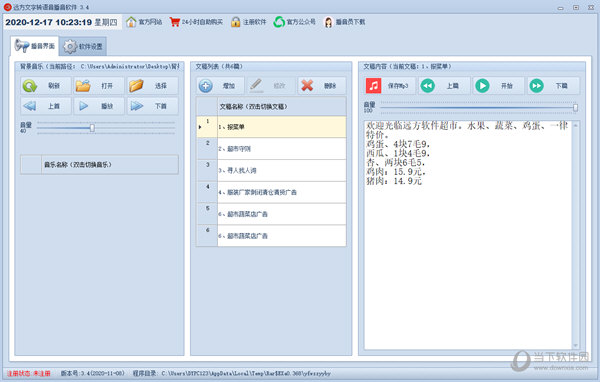Viewport: 600px width, 382px height.
Task: Click the voice volume slider handle
Action: [x=575, y=108]
